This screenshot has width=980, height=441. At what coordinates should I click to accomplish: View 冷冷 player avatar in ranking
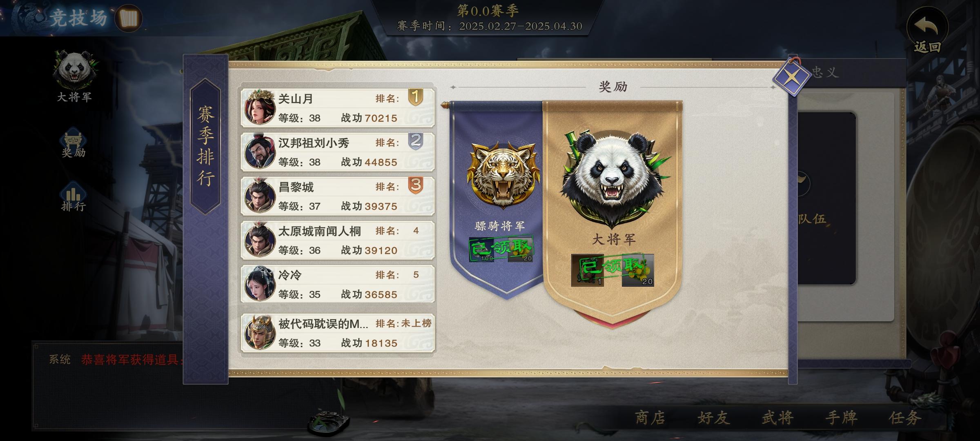(260, 284)
